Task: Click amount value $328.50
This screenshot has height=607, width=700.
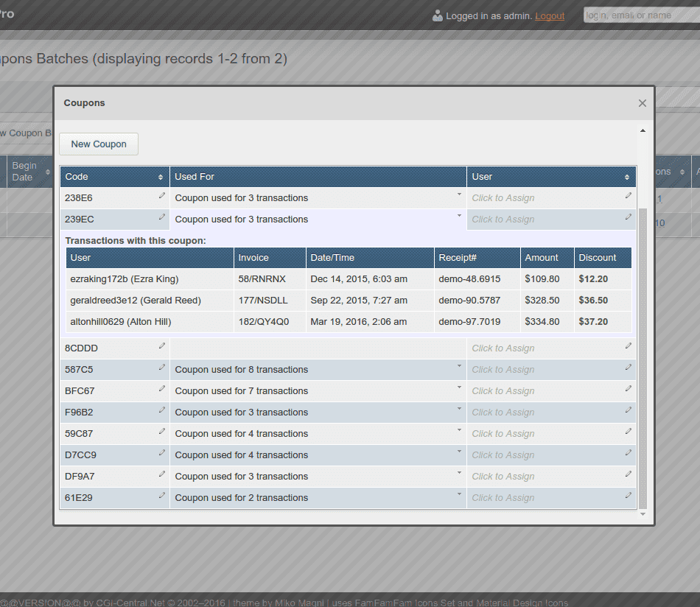Action: click(x=542, y=301)
